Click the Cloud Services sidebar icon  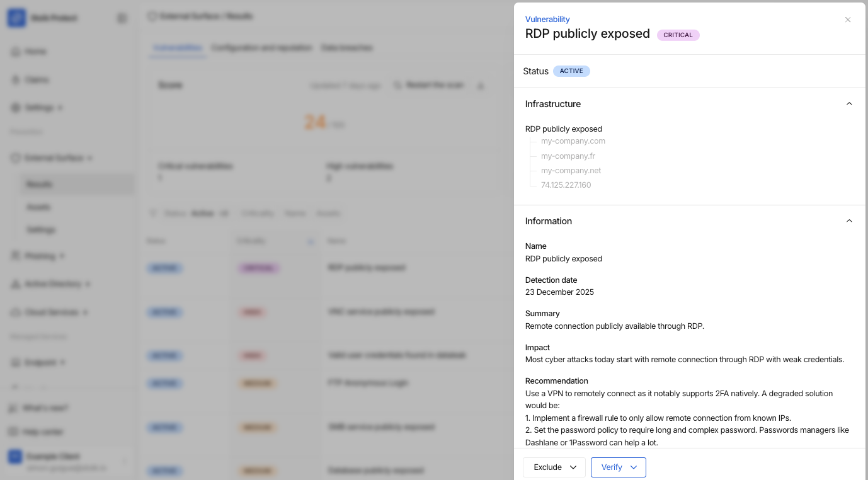click(15, 312)
